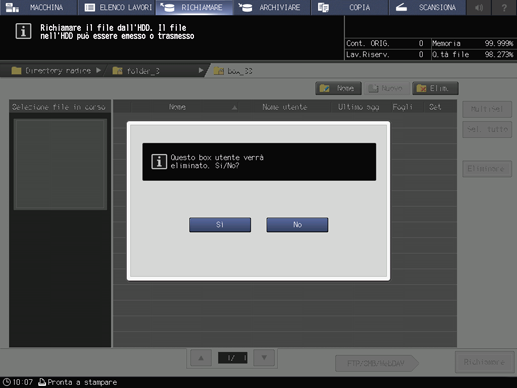
Task: Sort by the Nome column header
Action: [177, 107]
